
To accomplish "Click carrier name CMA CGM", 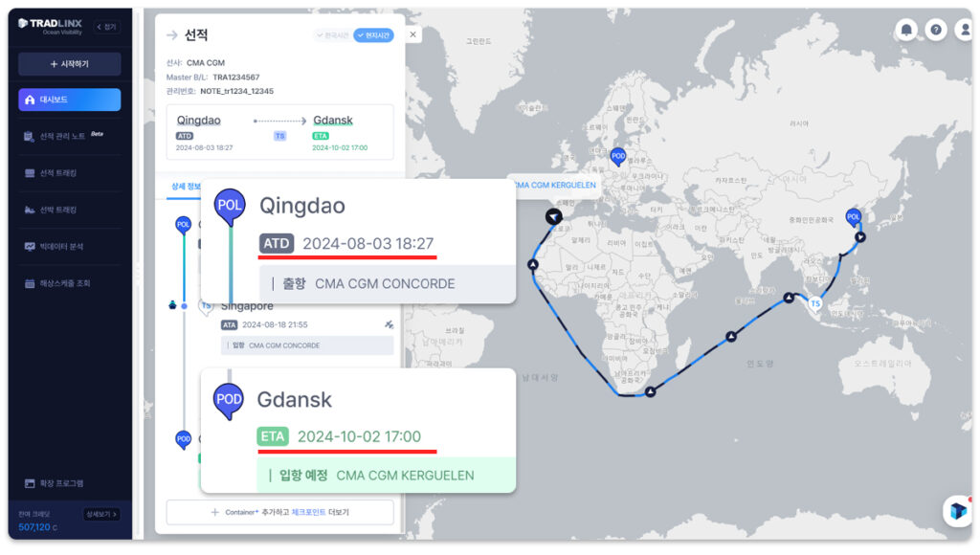I will 206,62.
